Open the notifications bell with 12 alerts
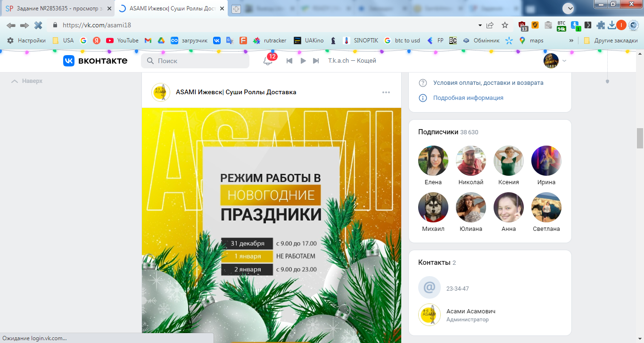The width and height of the screenshot is (644, 343). [268, 61]
